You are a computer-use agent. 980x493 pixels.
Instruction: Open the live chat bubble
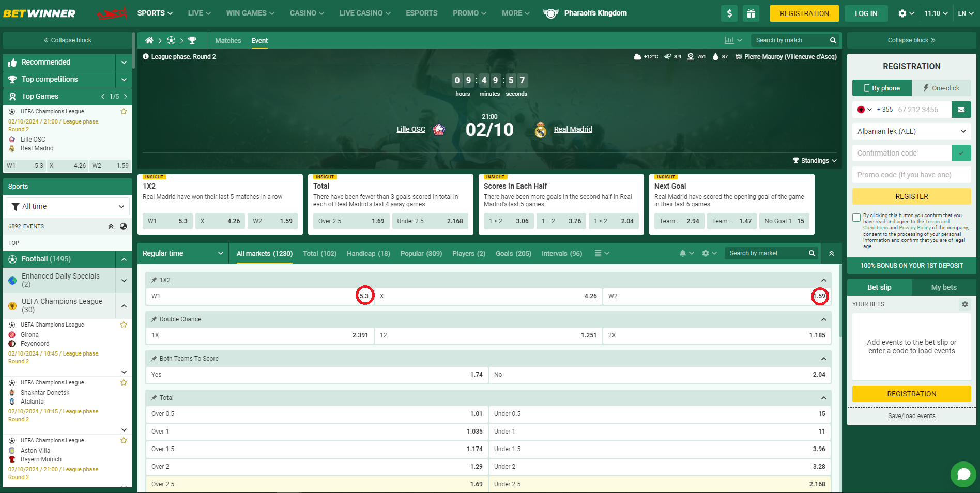click(x=963, y=474)
